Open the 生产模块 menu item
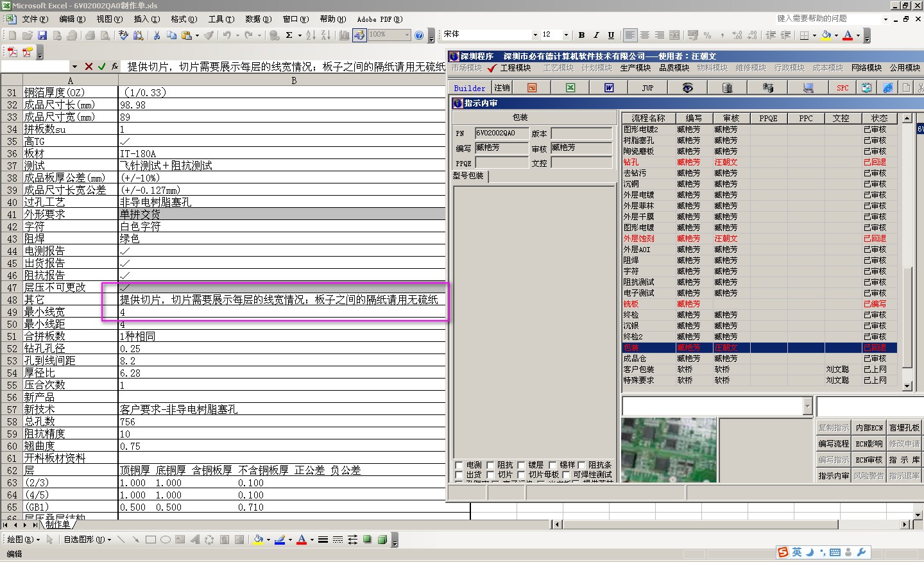The image size is (924, 562). click(635, 68)
